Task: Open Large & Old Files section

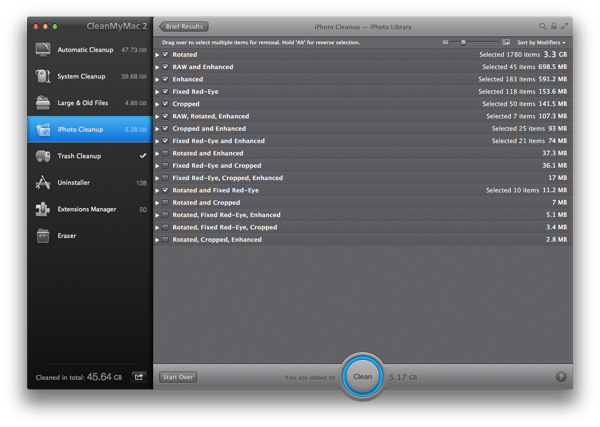Action: [x=90, y=103]
